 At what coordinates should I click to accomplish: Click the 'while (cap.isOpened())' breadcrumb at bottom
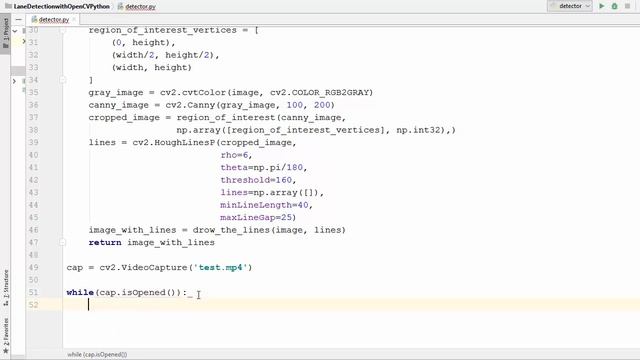click(97, 354)
